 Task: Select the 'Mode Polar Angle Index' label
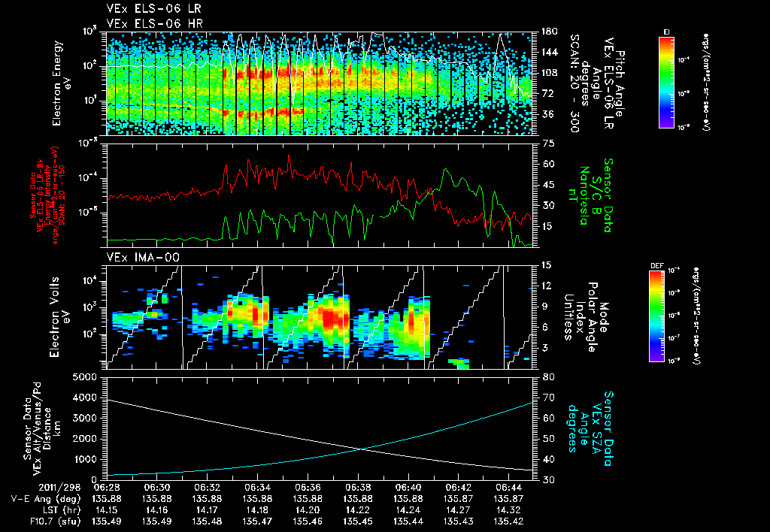pos(587,317)
